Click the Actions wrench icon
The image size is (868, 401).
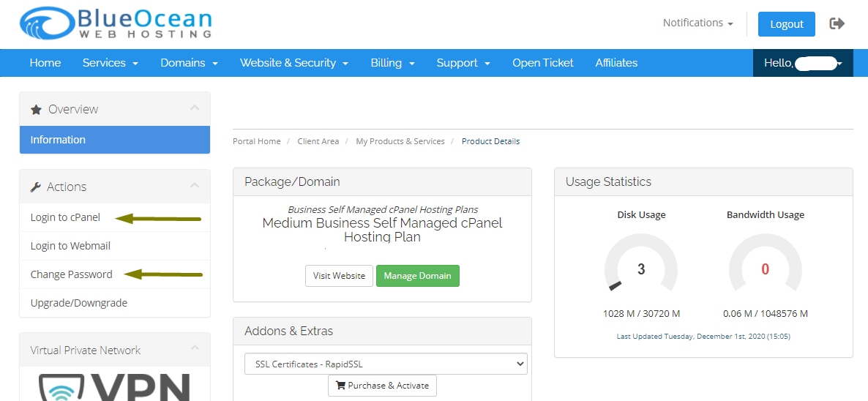(x=36, y=187)
